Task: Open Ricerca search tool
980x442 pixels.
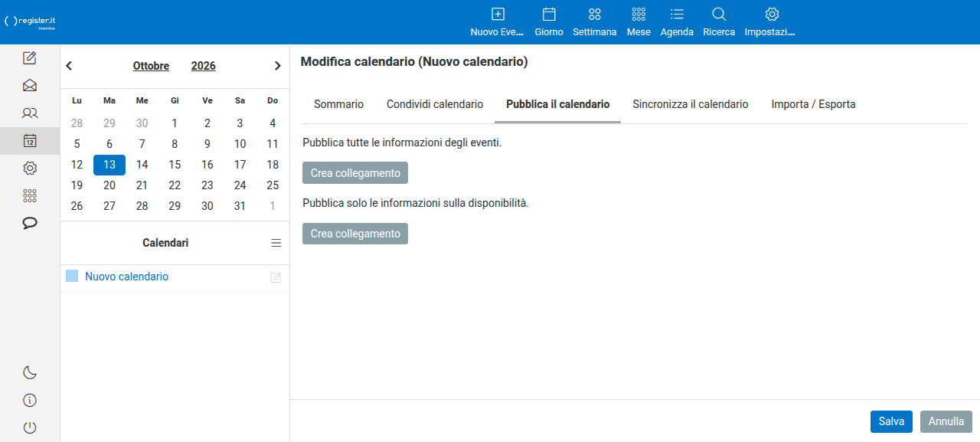Action: pyautogui.click(x=719, y=22)
